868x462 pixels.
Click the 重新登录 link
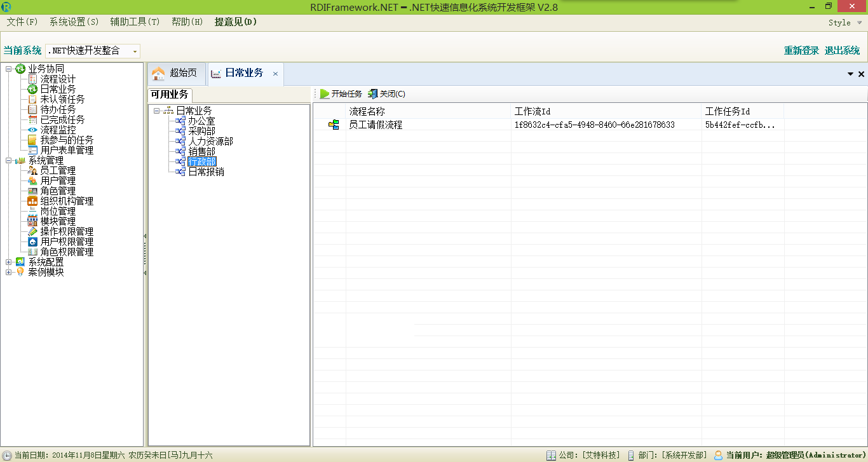pyautogui.click(x=801, y=51)
